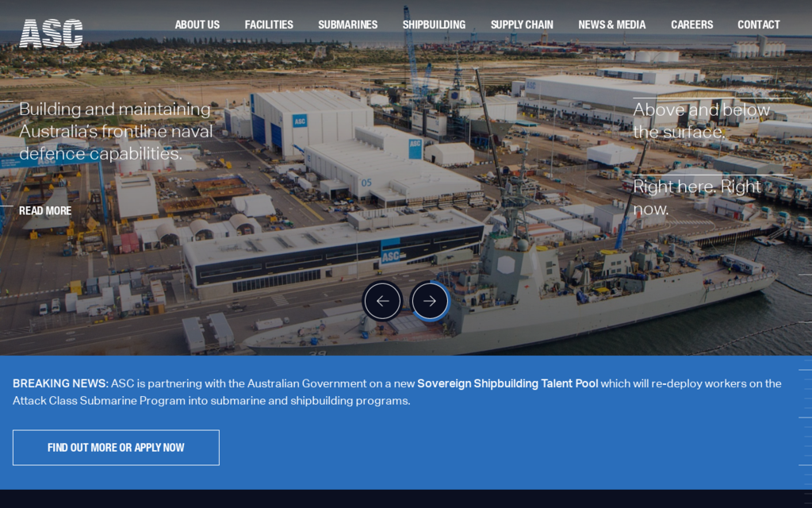
Task: Open the Careers page
Action: [691, 25]
